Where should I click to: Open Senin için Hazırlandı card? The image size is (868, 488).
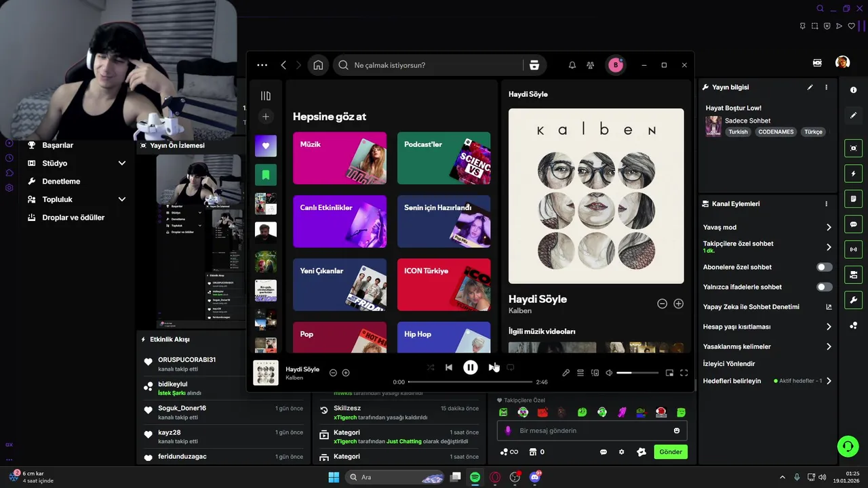[x=443, y=222]
